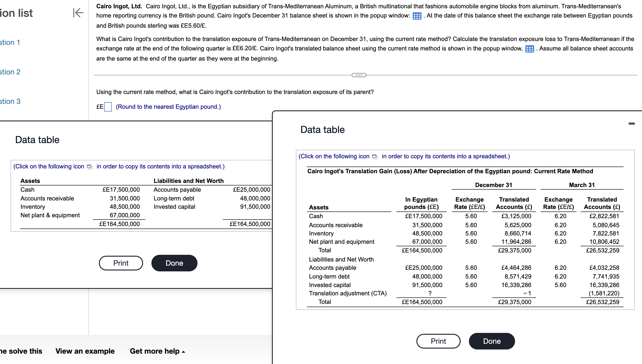Viewport: 642px width, 364px height.
Task: Click the Egyptian pound answer input box
Action: pos(108,107)
